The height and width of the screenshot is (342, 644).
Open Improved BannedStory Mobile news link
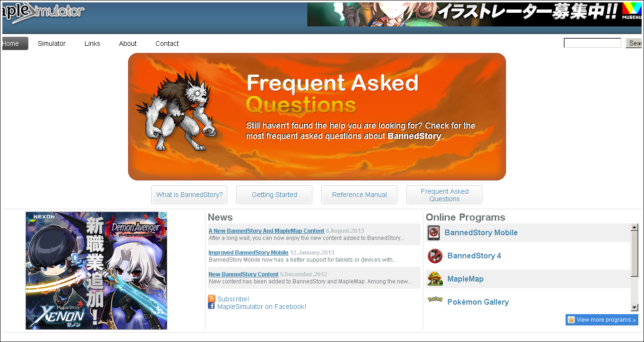pyautogui.click(x=249, y=253)
